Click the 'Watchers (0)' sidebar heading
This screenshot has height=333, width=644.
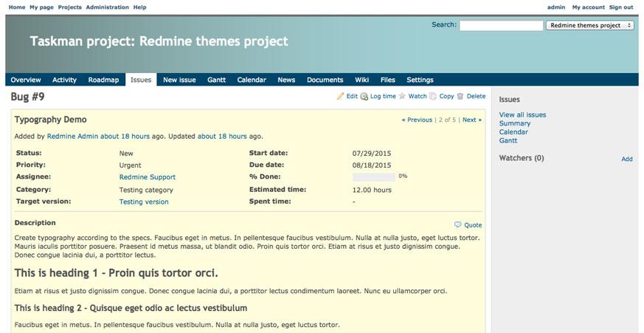522,158
